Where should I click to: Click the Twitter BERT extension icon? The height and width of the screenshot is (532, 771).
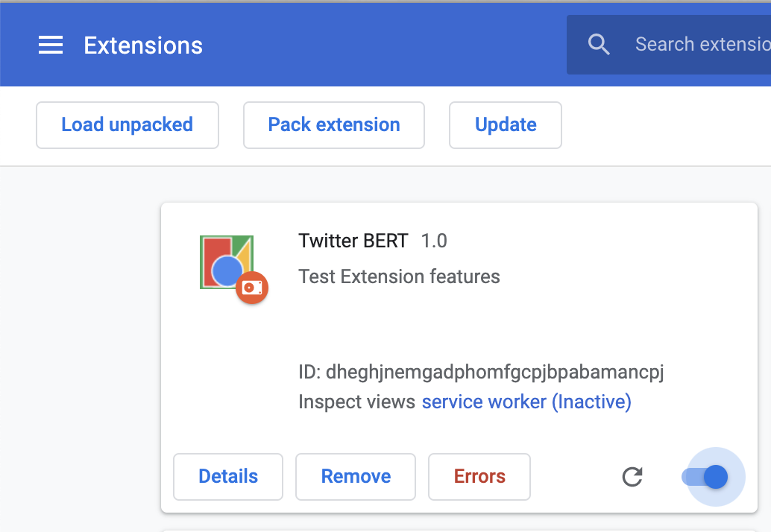click(227, 262)
